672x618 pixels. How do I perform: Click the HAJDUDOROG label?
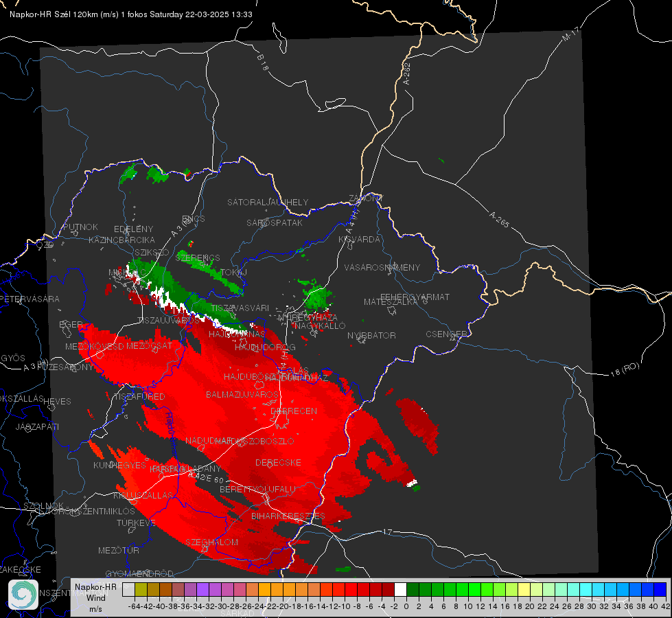pyautogui.click(x=265, y=347)
